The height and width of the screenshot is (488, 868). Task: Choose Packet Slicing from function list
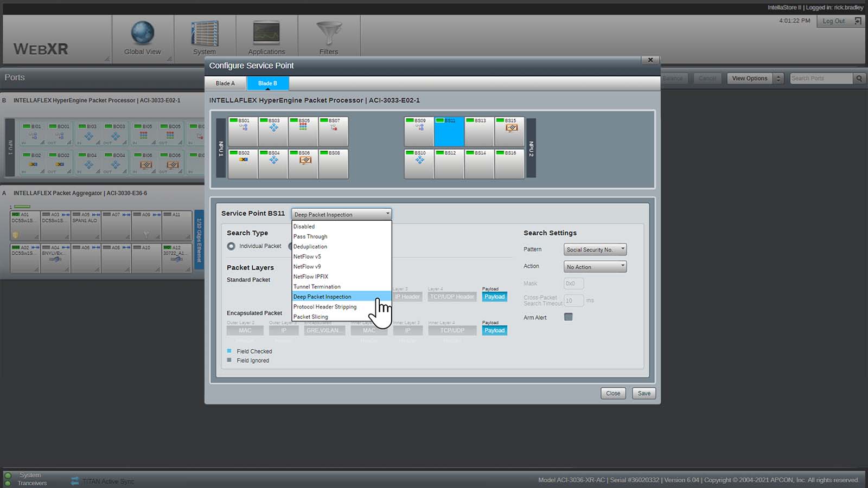coord(341,317)
